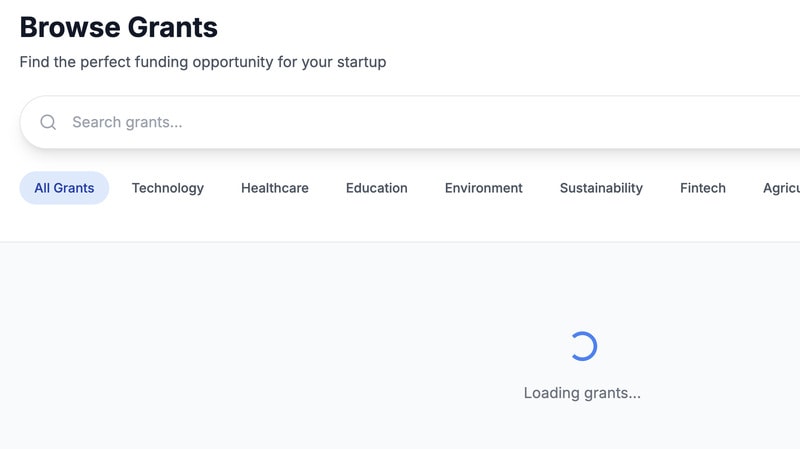Focus the Search grants input field
Image resolution: width=800 pixels, height=449 pixels.
400,123
